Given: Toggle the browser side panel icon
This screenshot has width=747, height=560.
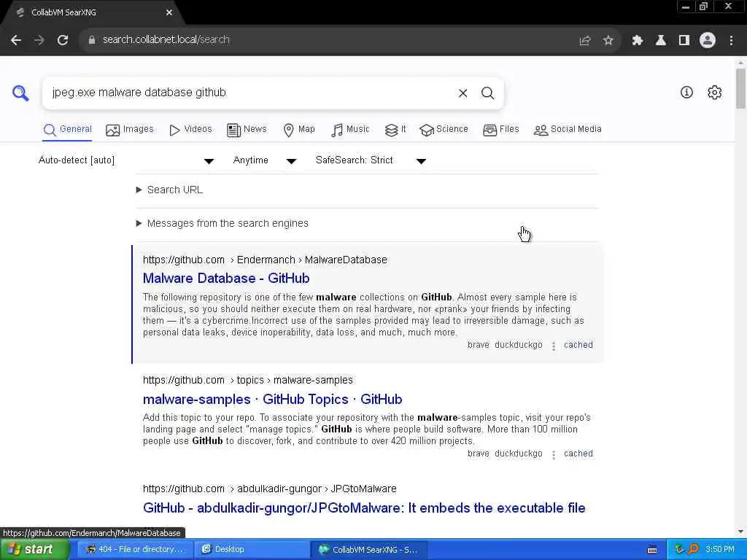Looking at the screenshot, I should coord(684,41).
